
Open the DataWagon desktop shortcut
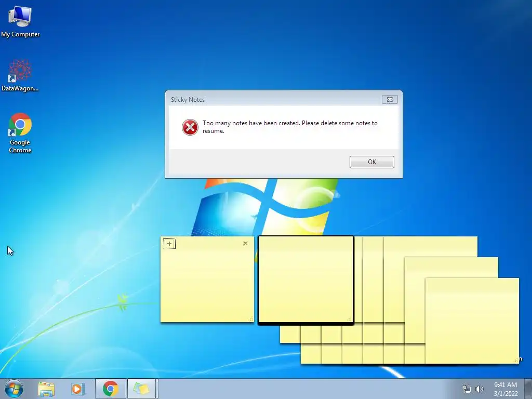(20, 75)
